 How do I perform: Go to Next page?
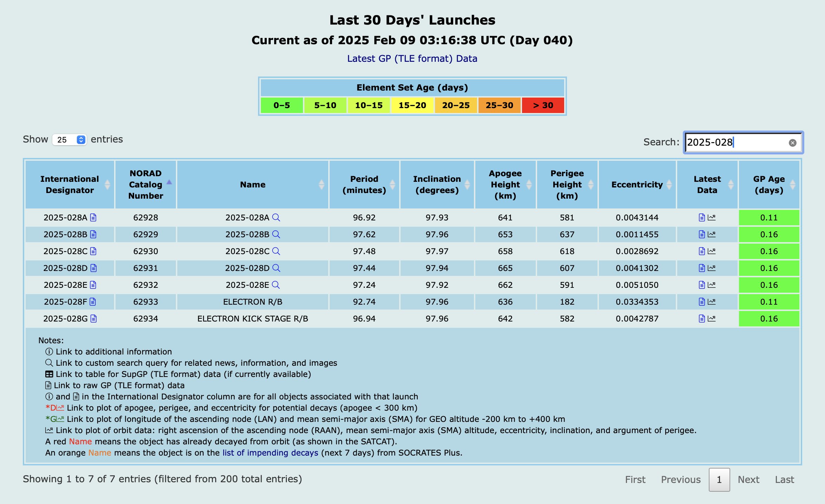748,480
